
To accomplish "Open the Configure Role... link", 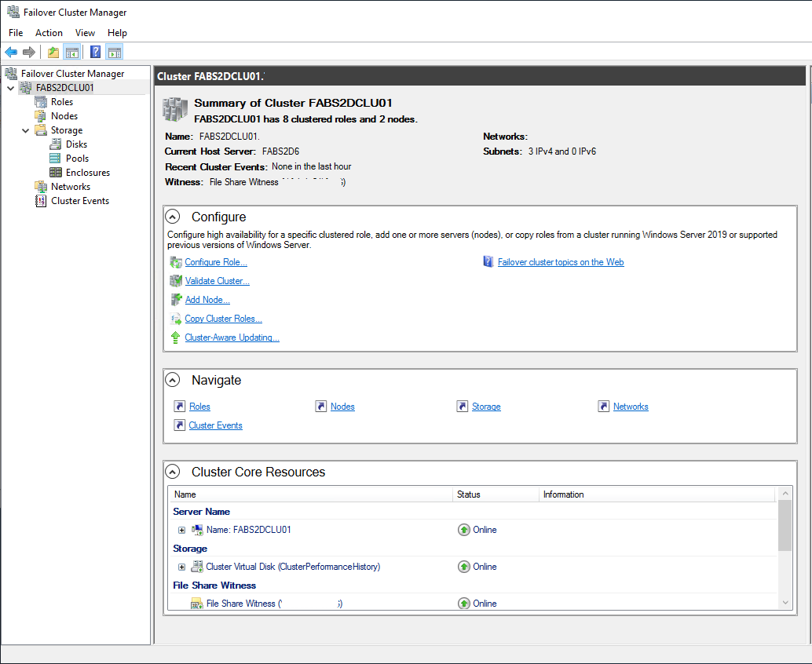I will coord(216,262).
